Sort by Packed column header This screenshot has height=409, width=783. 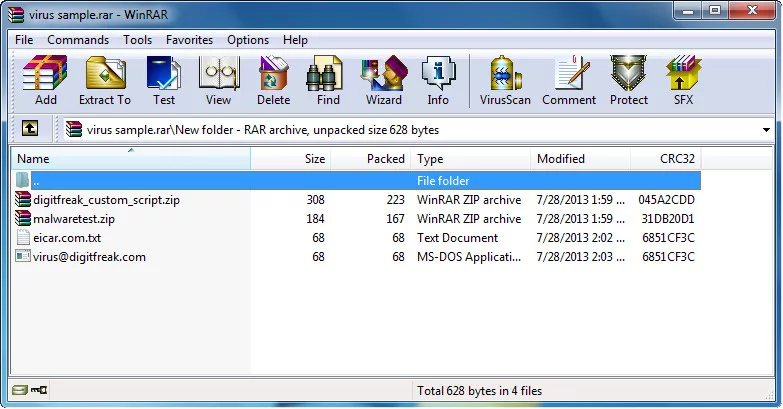(371, 158)
